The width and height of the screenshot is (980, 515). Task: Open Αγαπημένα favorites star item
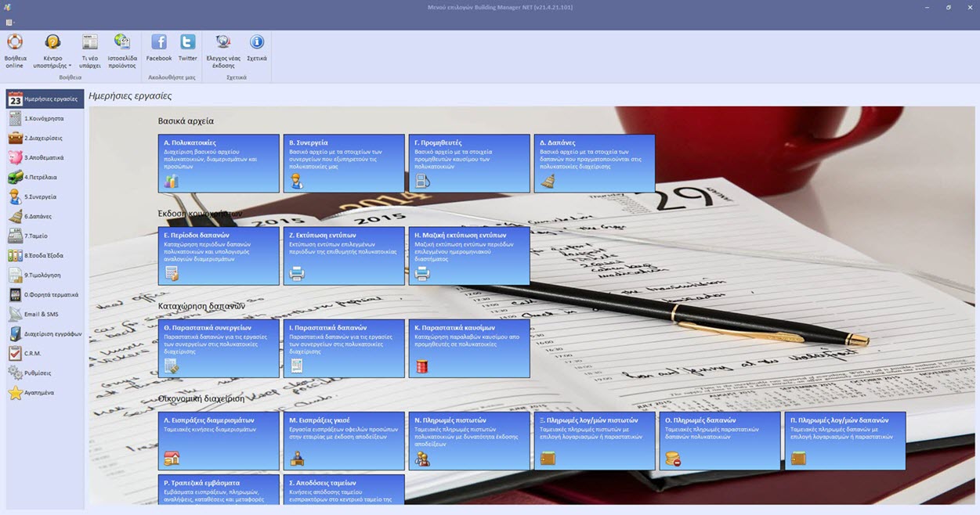[45, 393]
